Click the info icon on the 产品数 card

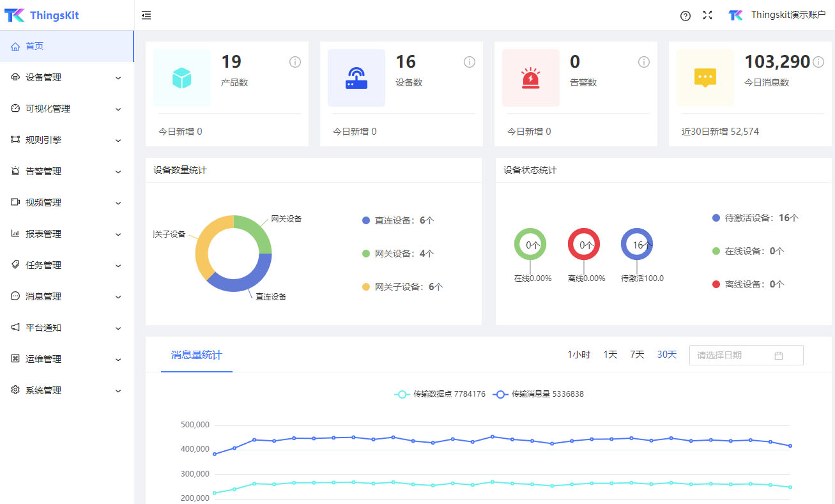295,62
